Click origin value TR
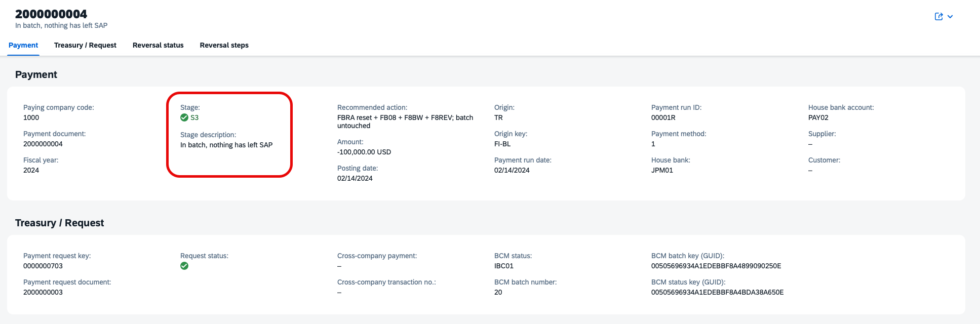This screenshot has width=980, height=324. coord(498,117)
